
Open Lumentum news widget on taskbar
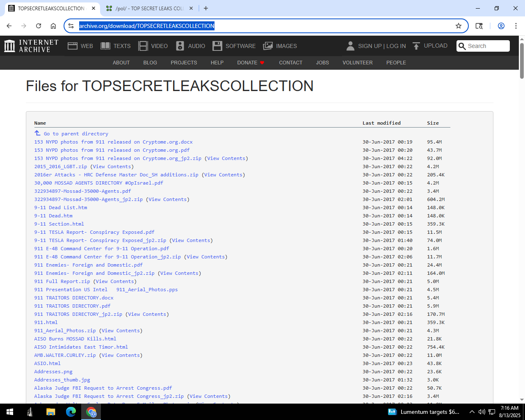[x=424, y=412]
